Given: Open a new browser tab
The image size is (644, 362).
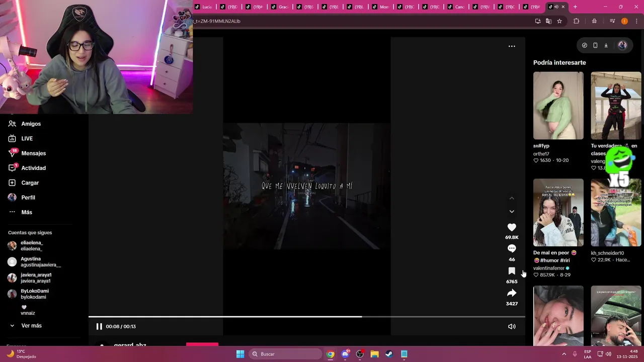Looking at the screenshot, I should (575, 7).
